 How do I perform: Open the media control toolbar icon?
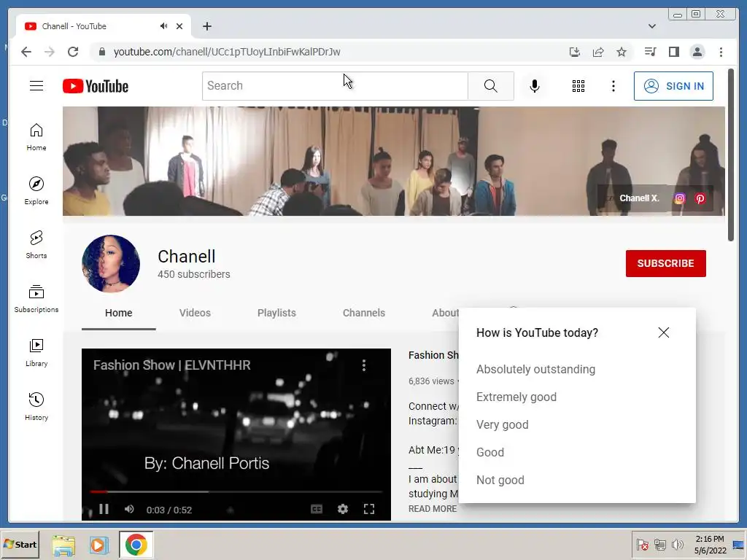[x=650, y=52]
